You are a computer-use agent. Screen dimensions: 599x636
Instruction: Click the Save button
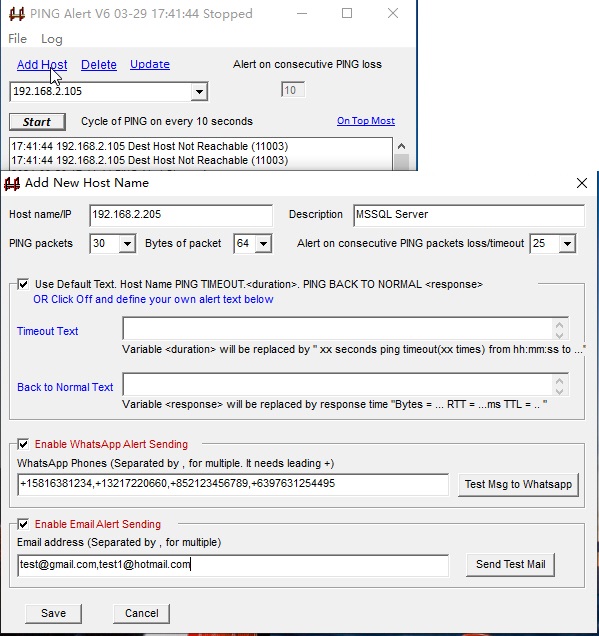(53, 614)
